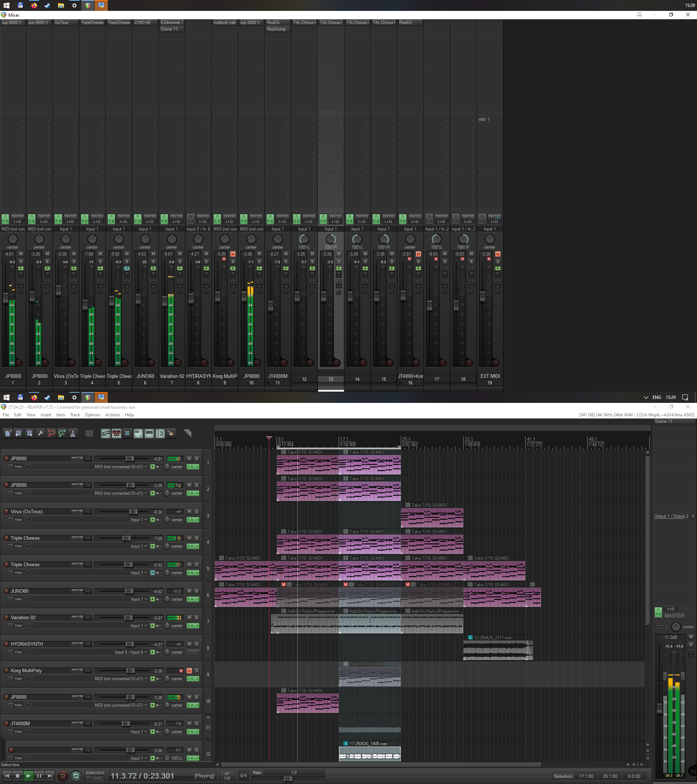The image size is (697, 784).
Task: Solo the JUNO60 track in track panel
Action: coord(196,591)
